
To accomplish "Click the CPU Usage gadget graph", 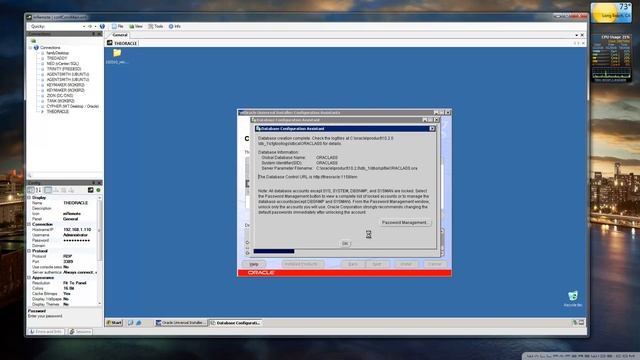I will pos(611,74).
